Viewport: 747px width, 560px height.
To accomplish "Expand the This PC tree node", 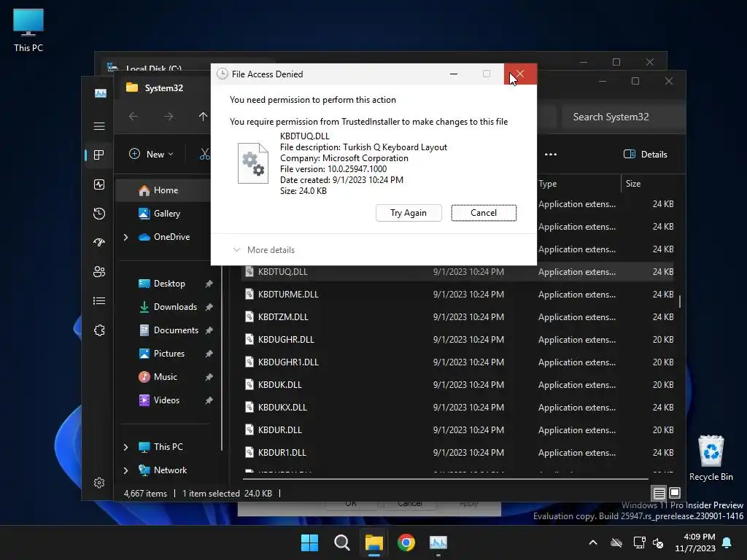I will click(x=125, y=447).
